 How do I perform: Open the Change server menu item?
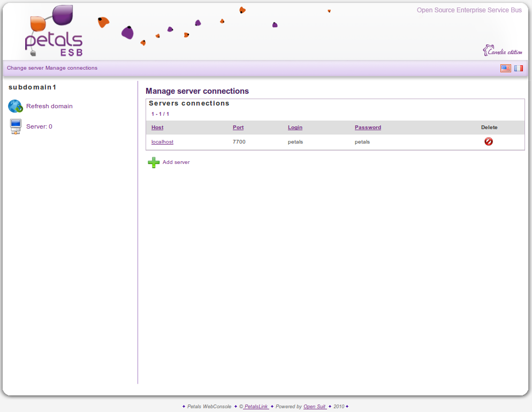pyautogui.click(x=25, y=68)
